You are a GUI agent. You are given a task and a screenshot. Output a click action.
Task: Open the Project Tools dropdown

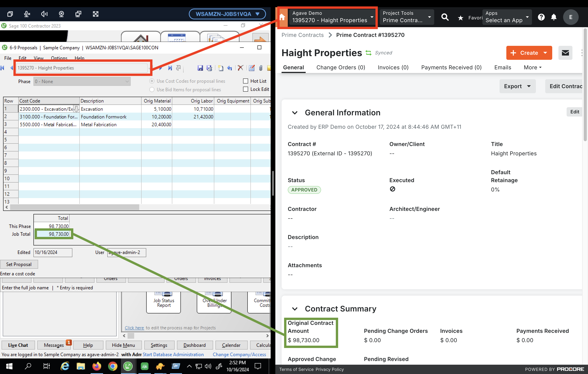[x=407, y=17]
